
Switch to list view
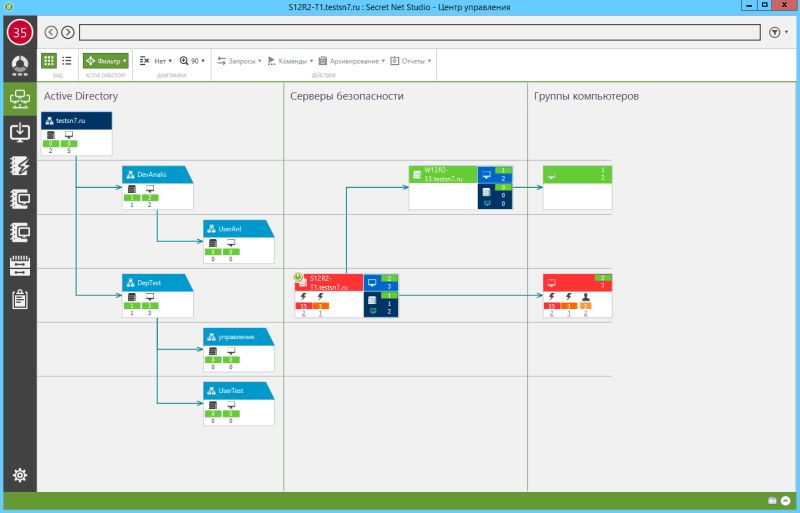coord(67,61)
